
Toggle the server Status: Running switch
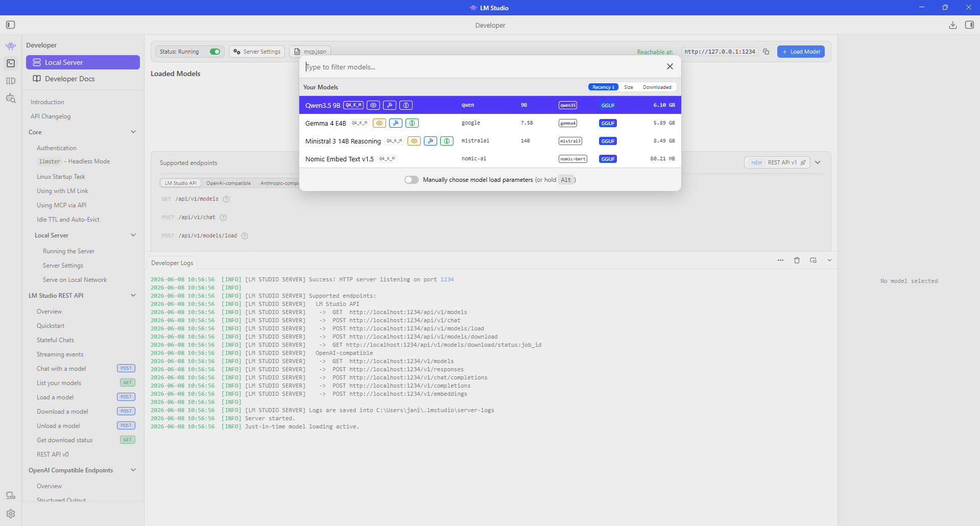pyautogui.click(x=215, y=52)
